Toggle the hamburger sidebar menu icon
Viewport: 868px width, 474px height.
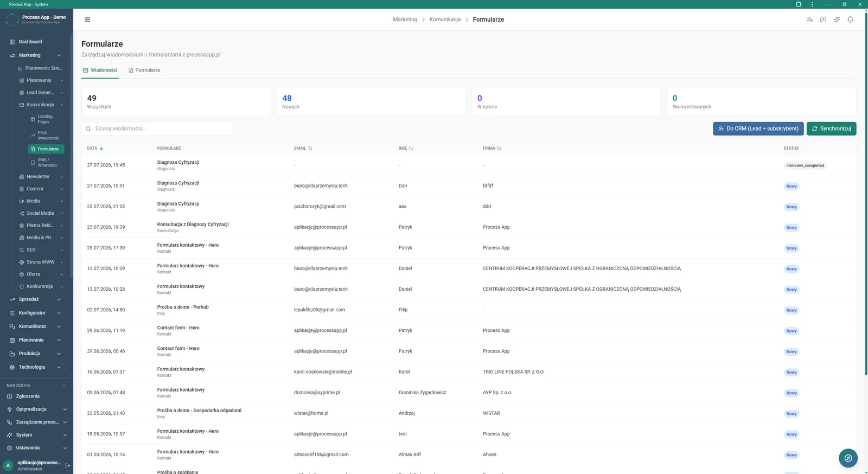[87, 20]
